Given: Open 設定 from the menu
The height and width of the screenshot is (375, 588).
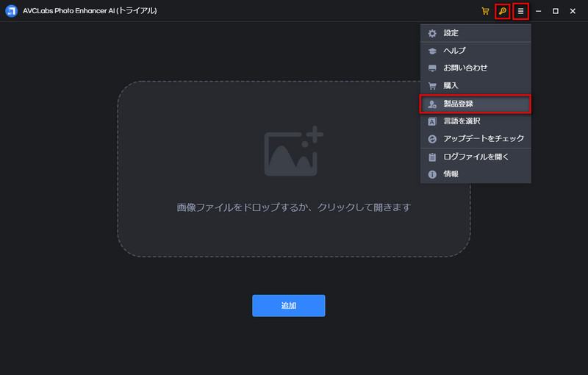Looking at the screenshot, I should click(x=476, y=33).
